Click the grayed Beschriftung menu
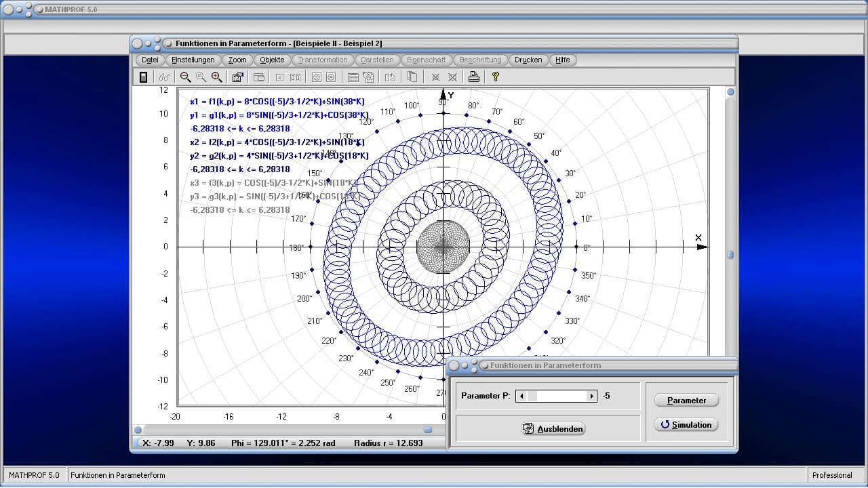Viewport: 868px width, 488px height. pyautogui.click(x=480, y=60)
